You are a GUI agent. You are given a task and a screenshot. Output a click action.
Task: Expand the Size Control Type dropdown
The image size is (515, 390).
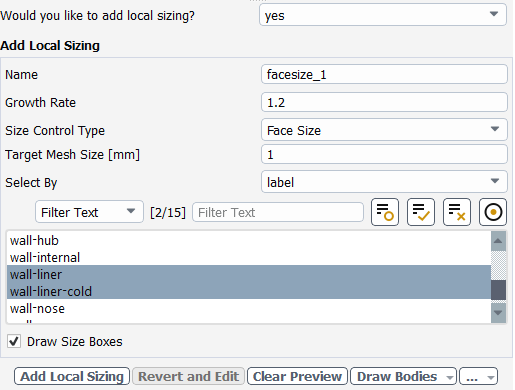[x=384, y=130]
